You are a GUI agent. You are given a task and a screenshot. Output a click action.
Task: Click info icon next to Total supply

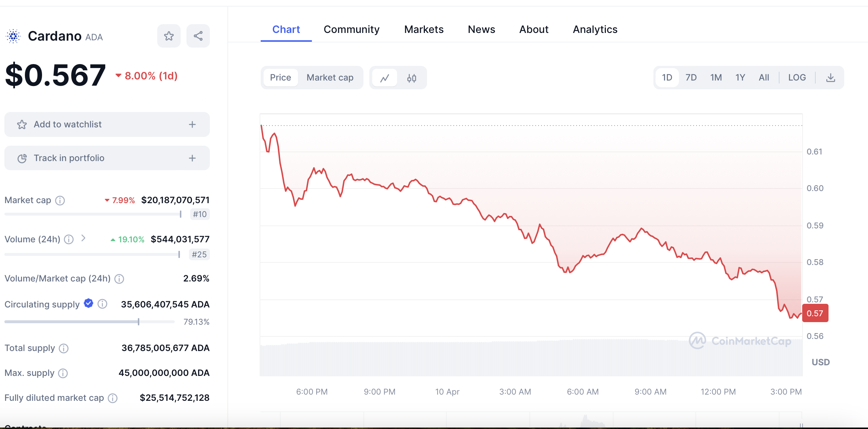pyautogui.click(x=64, y=348)
